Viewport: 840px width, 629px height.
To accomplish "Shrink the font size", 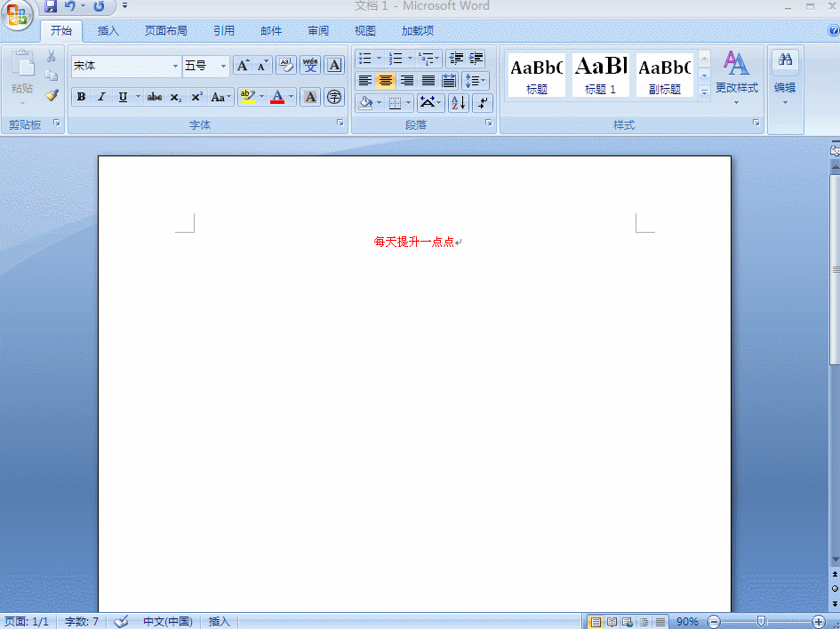I will (262, 66).
